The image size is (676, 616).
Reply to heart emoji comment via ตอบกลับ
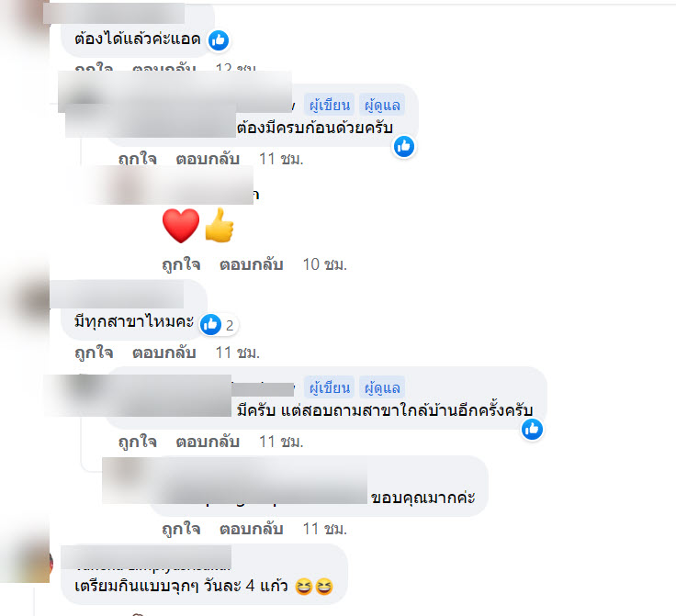pyautogui.click(x=252, y=264)
